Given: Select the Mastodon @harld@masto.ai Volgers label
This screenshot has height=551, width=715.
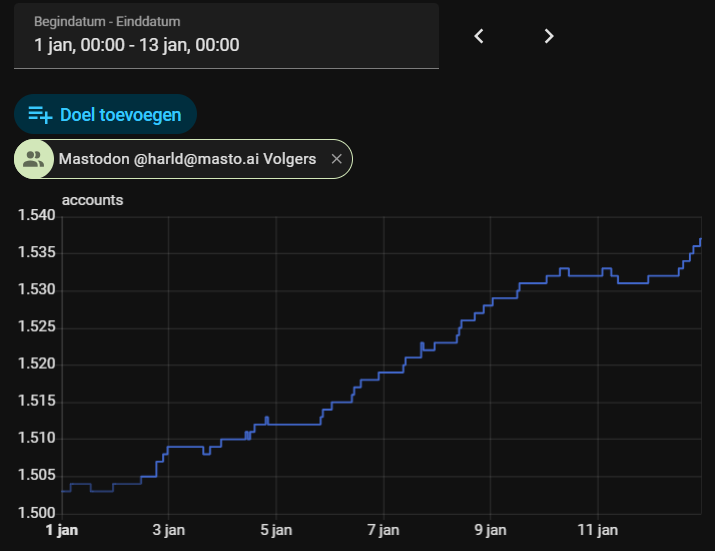Looking at the screenshot, I should tap(187, 159).
